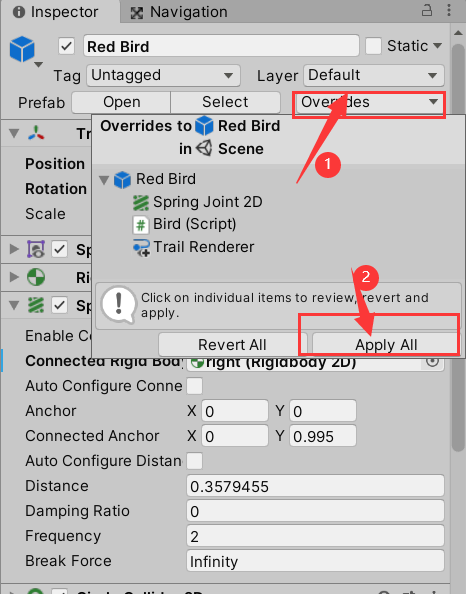Viewport: 466px width, 594px height.
Task: Toggle Auto Configure Connected Anchor checkbox
Action: [194, 386]
